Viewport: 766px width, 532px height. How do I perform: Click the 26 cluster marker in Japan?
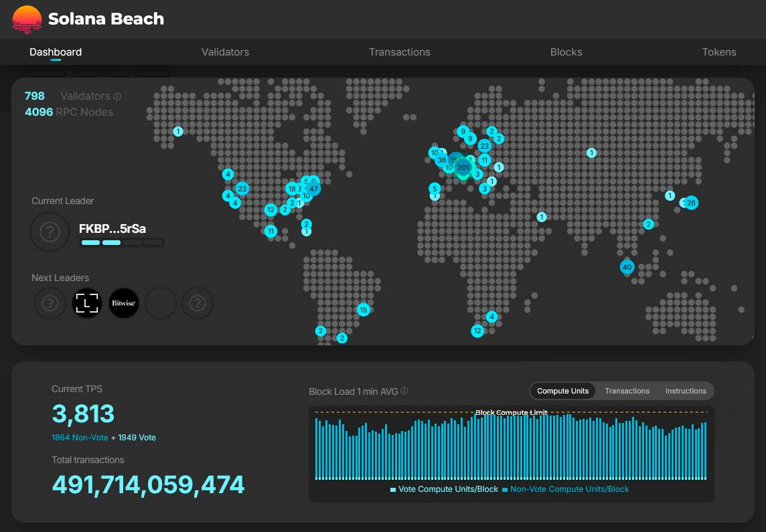[691, 203]
